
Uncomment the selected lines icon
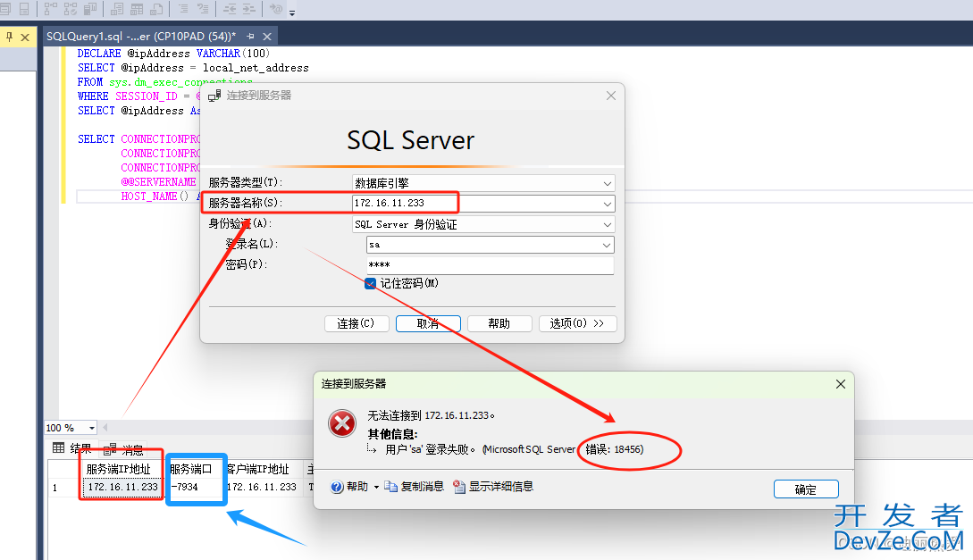pos(203,9)
